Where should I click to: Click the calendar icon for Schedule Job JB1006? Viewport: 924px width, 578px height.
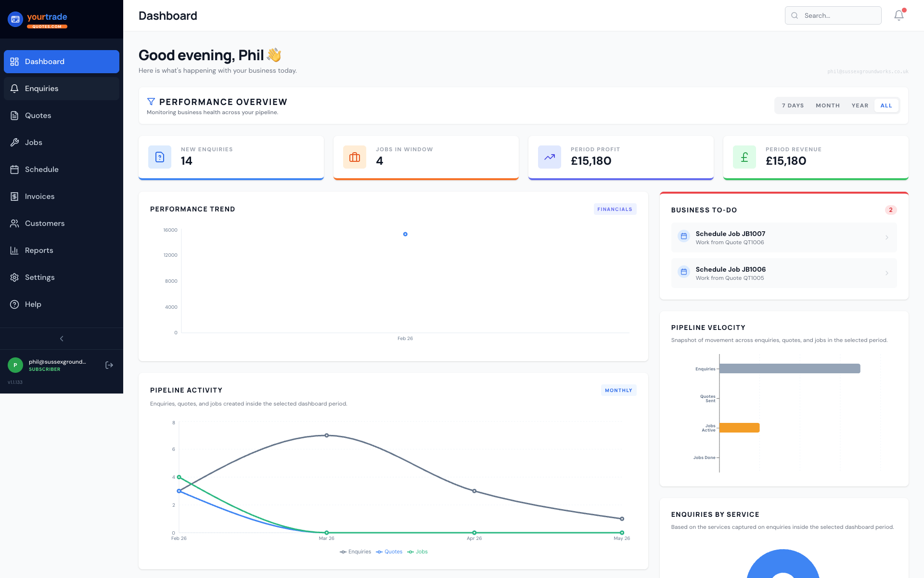click(684, 272)
